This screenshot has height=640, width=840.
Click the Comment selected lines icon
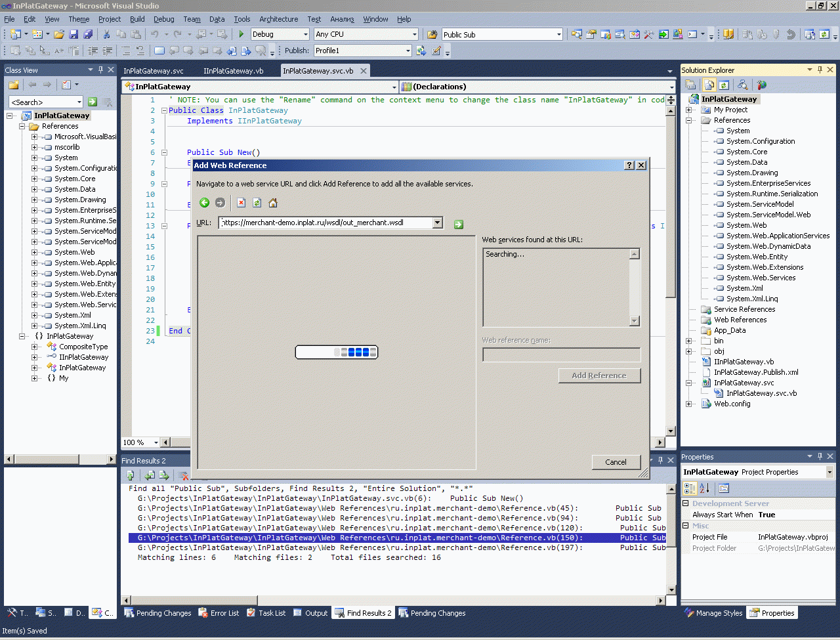125,51
